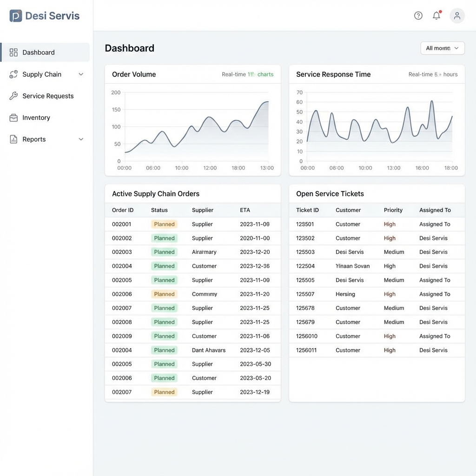Click the Service Requests wrench icon
This screenshot has height=476, width=476.
pos(13,96)
